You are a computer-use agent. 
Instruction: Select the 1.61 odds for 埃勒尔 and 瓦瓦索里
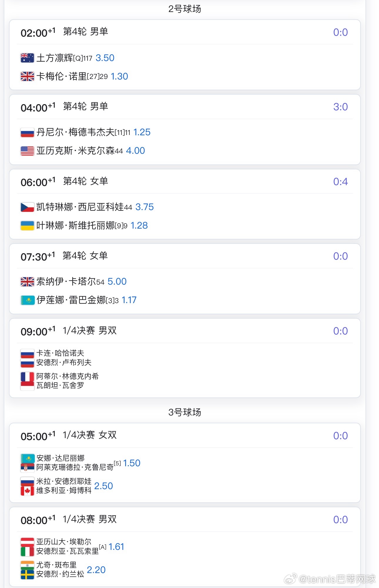116,547
